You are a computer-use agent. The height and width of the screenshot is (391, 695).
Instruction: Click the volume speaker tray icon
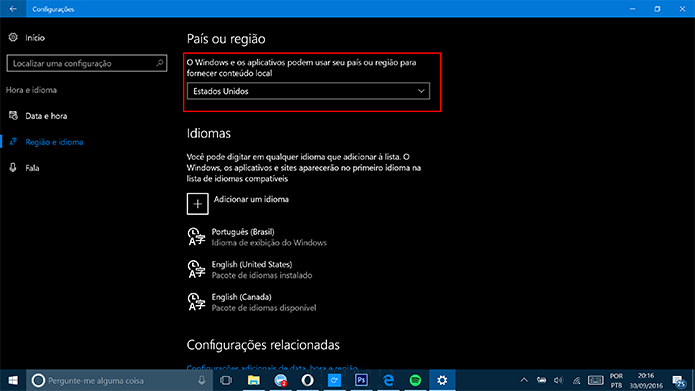(558, 380)
